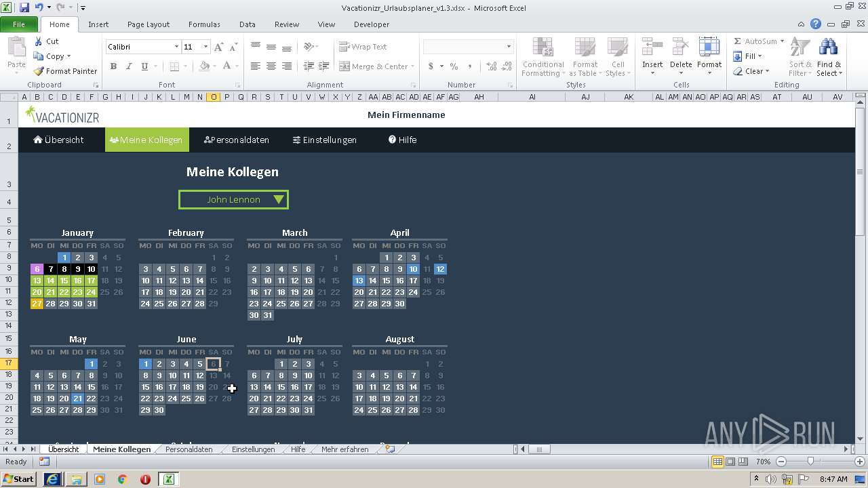Toggle Align Text Left
This screenshot has height=488, width=868.
[256, 66]
